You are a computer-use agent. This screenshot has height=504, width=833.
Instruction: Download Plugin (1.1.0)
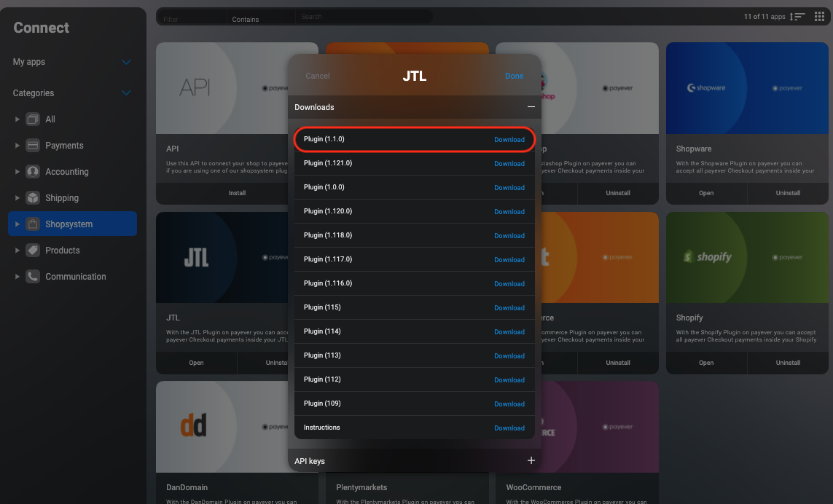[509, 140]
